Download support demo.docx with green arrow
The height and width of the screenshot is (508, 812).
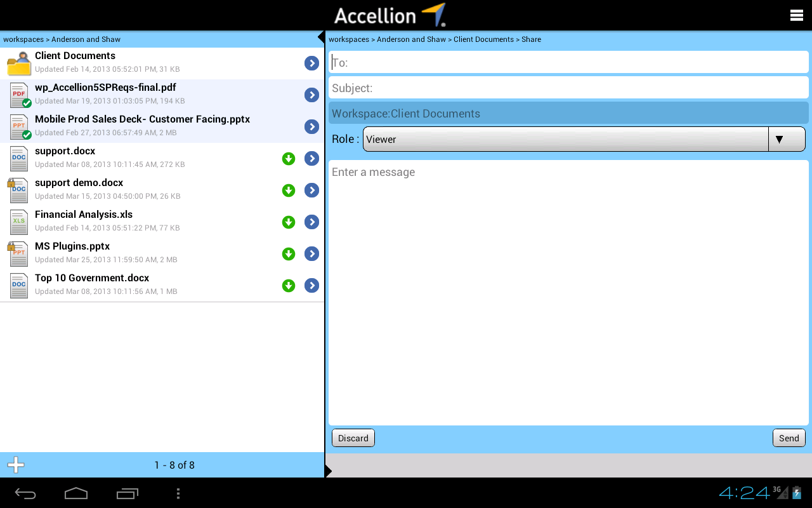tap(289, 190)
